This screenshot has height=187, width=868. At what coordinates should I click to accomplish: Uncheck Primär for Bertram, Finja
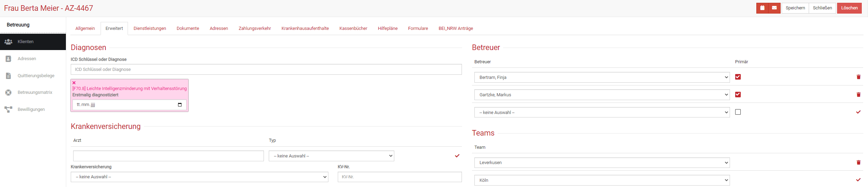(x=738, y=77)
